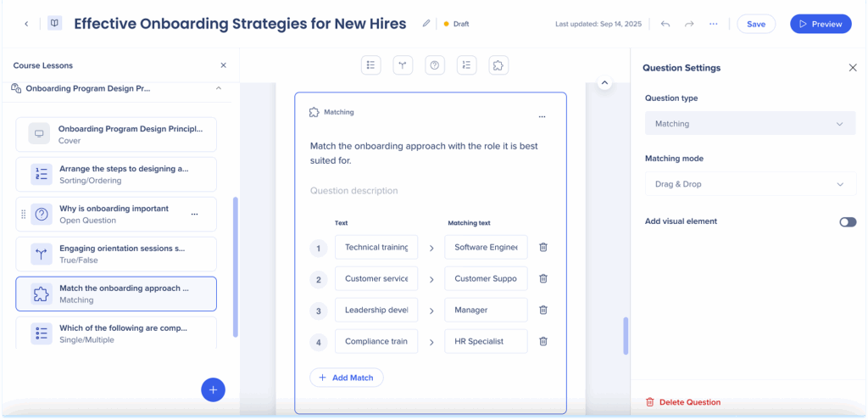
Task: Toggle the Add visual element switch
Action: click(x=847, y=221)
